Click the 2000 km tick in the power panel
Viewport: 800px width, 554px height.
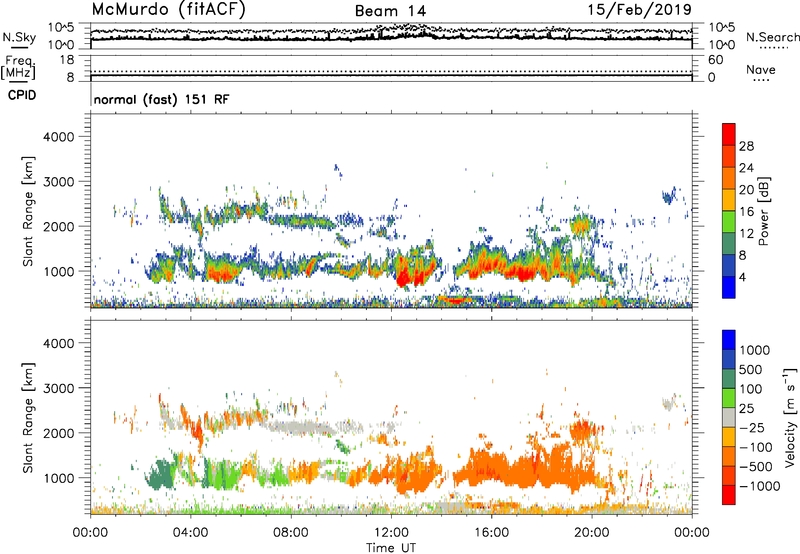[59, 226]
